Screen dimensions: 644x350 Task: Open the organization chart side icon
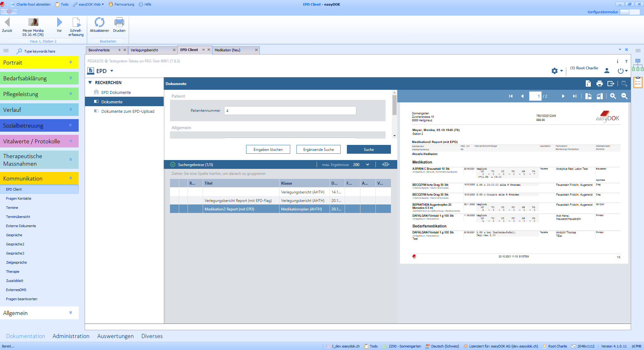coord(638,65)
